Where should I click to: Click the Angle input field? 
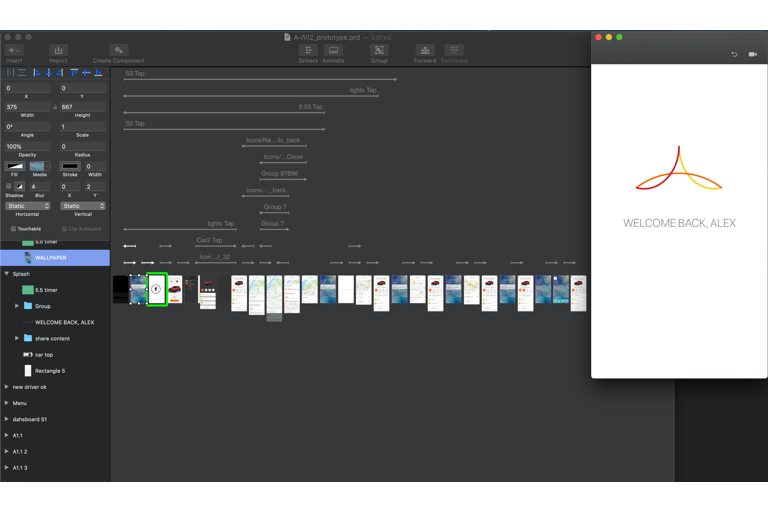click(27, 127)
